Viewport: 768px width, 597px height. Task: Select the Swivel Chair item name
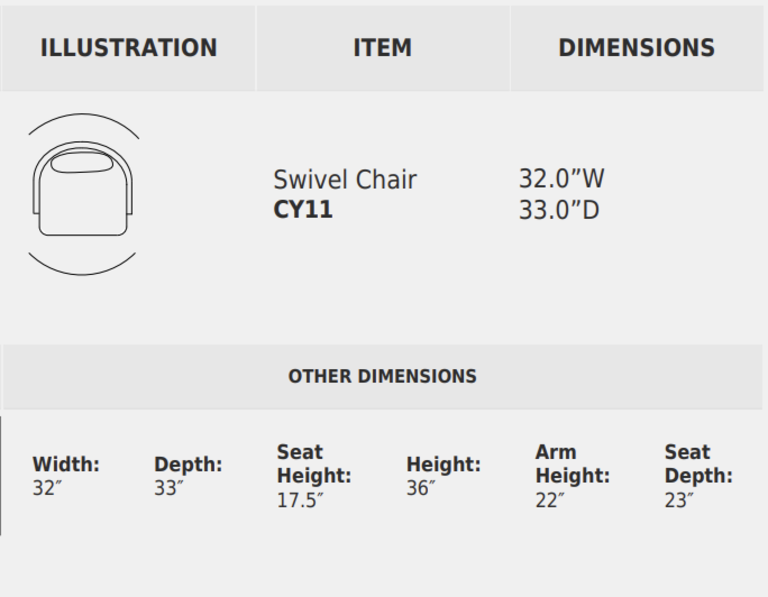344,180
